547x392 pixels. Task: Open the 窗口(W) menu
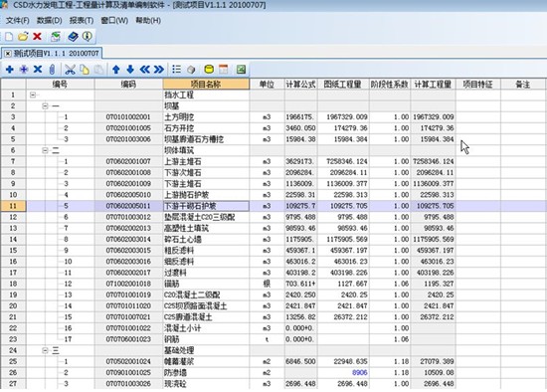114,21
